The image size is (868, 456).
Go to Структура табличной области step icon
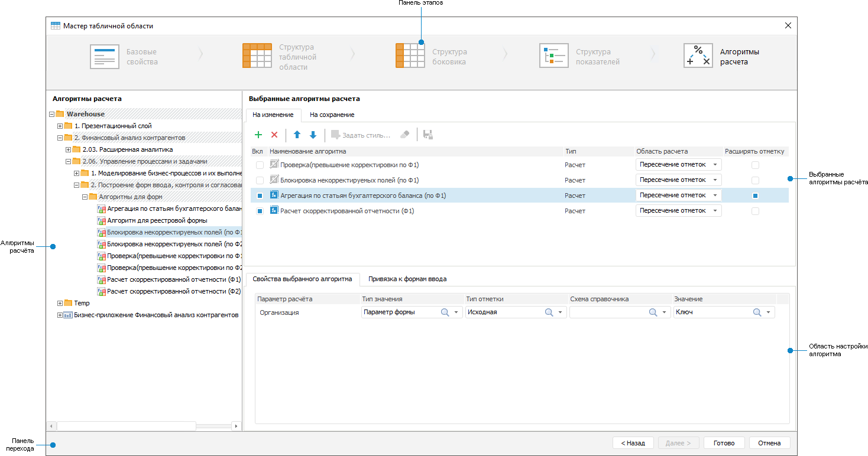pyautogui.click(x=257, y=57)
